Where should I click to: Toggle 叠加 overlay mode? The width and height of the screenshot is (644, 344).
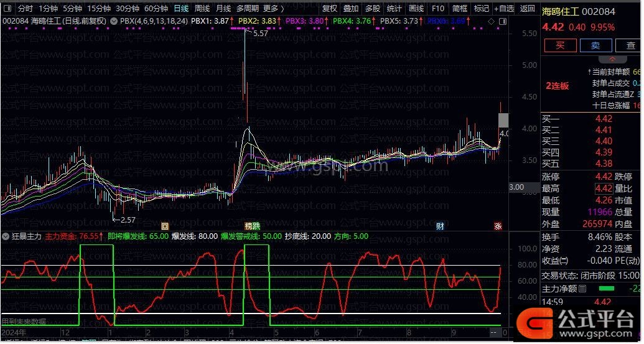click(351, 9)
